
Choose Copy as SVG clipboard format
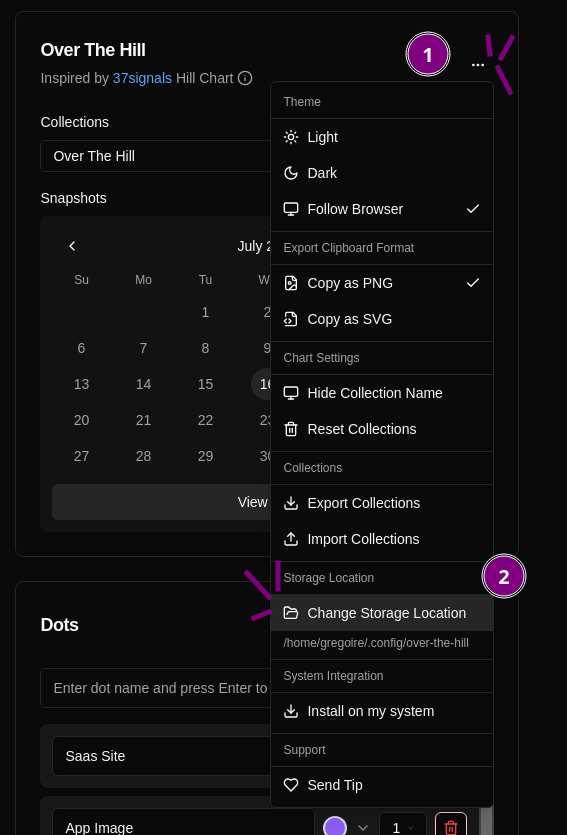pyautogui.click(x=382, y=320)
